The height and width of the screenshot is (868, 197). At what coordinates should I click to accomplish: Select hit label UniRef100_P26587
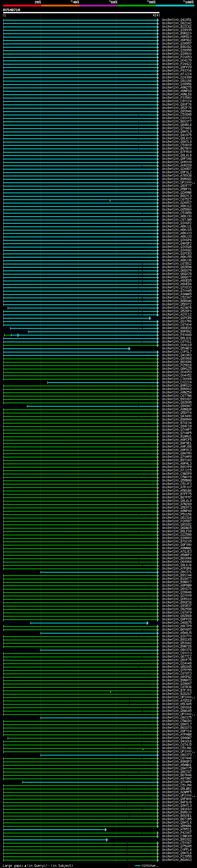click(177, 521)
